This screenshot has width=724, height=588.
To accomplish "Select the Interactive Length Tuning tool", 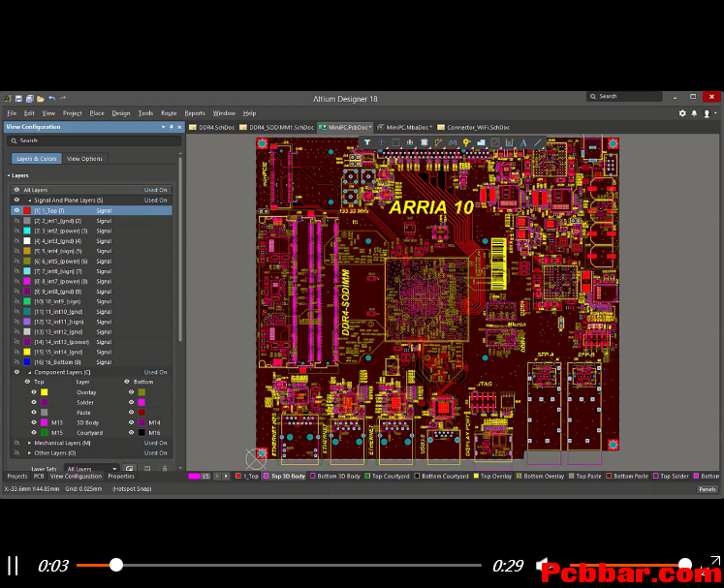I will click(x=453, y=142).
